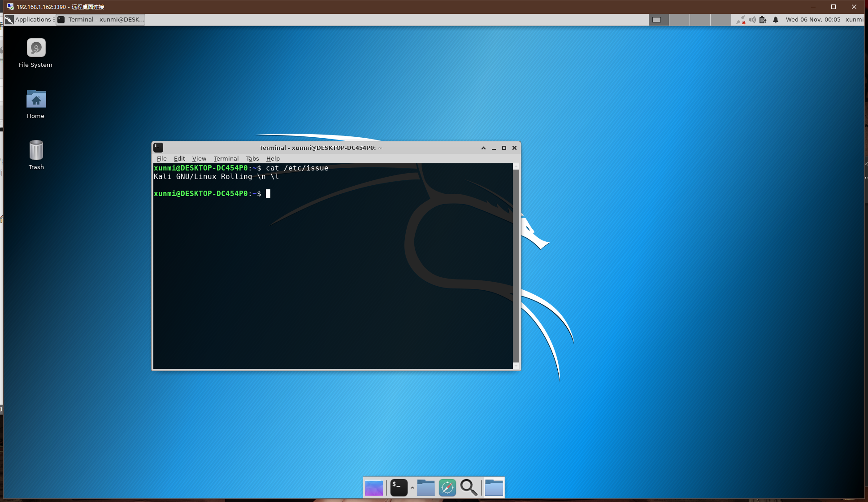
Task: Expand the dock terminal launcher arrow
Action: 412,488
